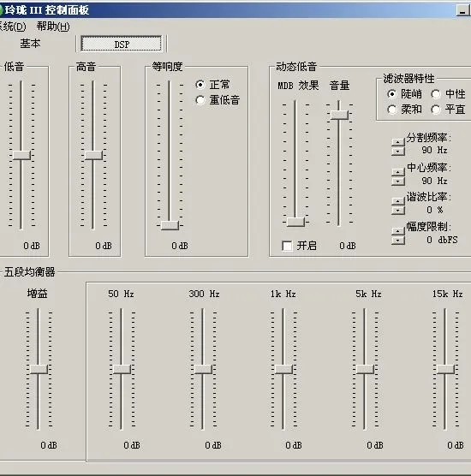Decrease 分割频率 with down arrow
Image resolution: width=471 pixels, height=476 pixels.
(x=398, y=151)
